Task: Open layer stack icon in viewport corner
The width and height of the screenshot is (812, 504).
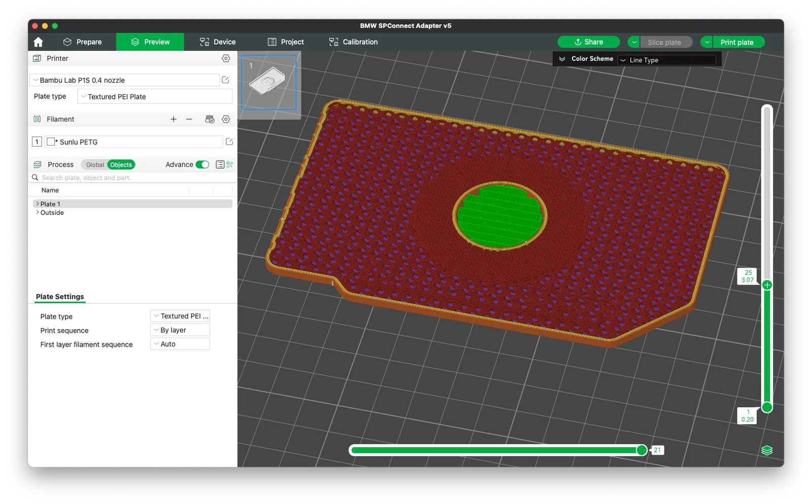Action: click(767, 450)
